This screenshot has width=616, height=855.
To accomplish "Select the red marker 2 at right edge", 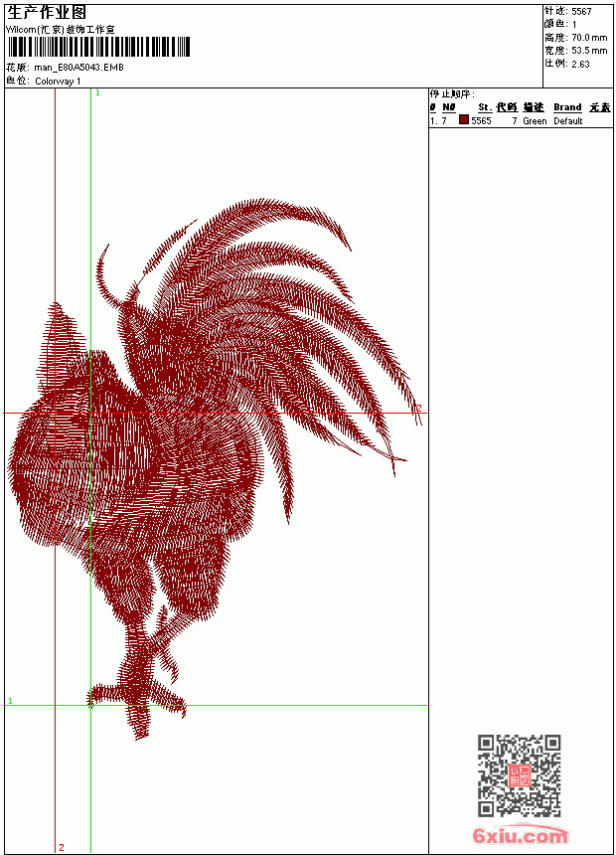I will point(419,408).
